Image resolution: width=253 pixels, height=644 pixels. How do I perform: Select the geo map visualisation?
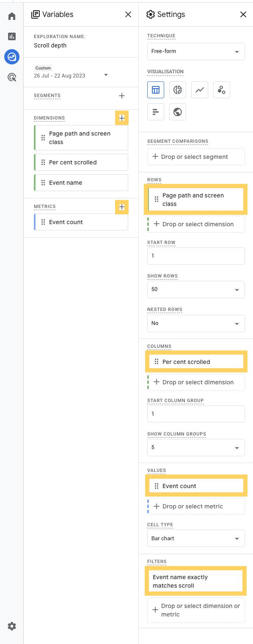(x=178, y=112)
